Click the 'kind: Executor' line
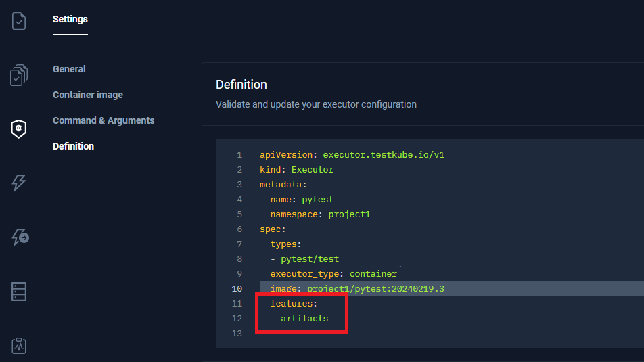The height and width of the screenshot is (362, 644). (296, 169)
